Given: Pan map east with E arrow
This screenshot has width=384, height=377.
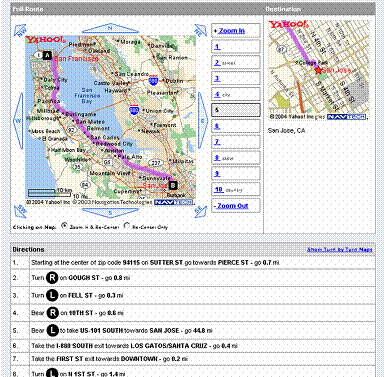Looking at the screenshot, I should [203, 120].
